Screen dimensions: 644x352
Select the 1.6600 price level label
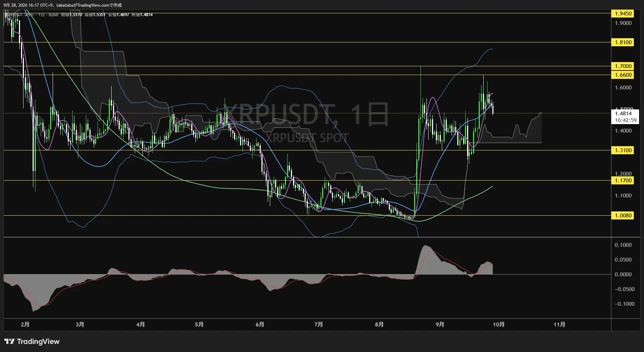623,75
